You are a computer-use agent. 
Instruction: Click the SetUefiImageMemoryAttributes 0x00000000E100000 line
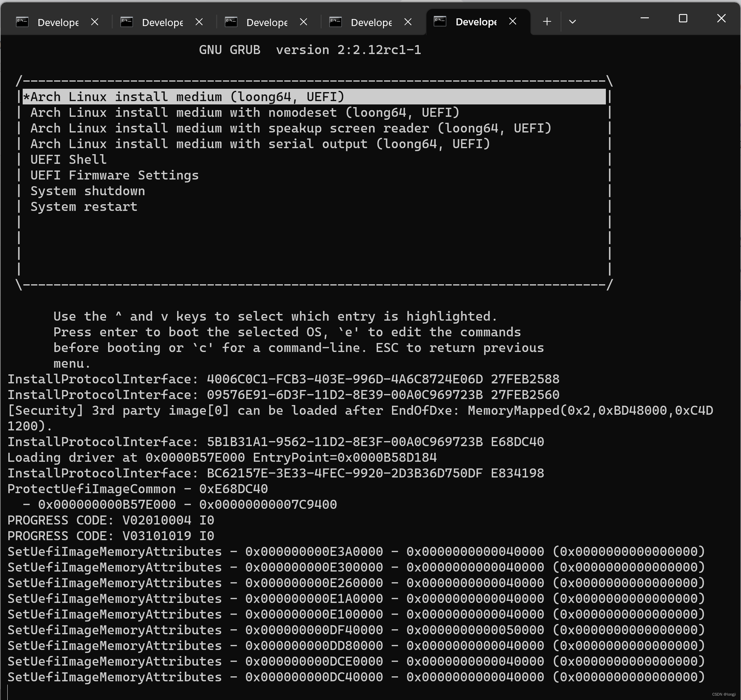[356, 614]
